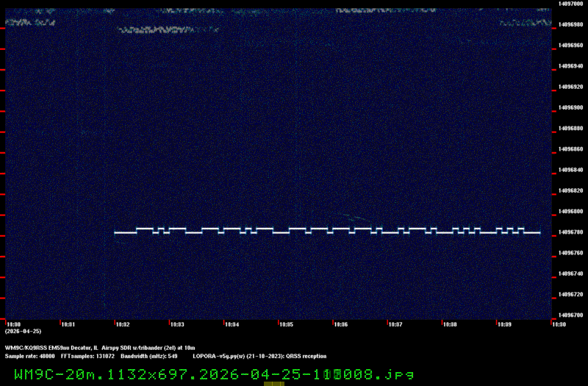Click the 10:00 label above the date

point(14,324)
